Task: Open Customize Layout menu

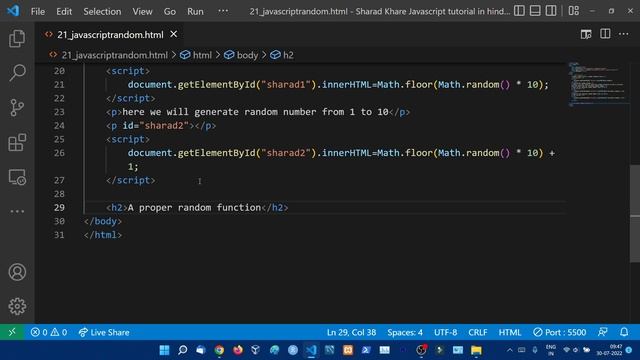Action: [x=573, y=11]
